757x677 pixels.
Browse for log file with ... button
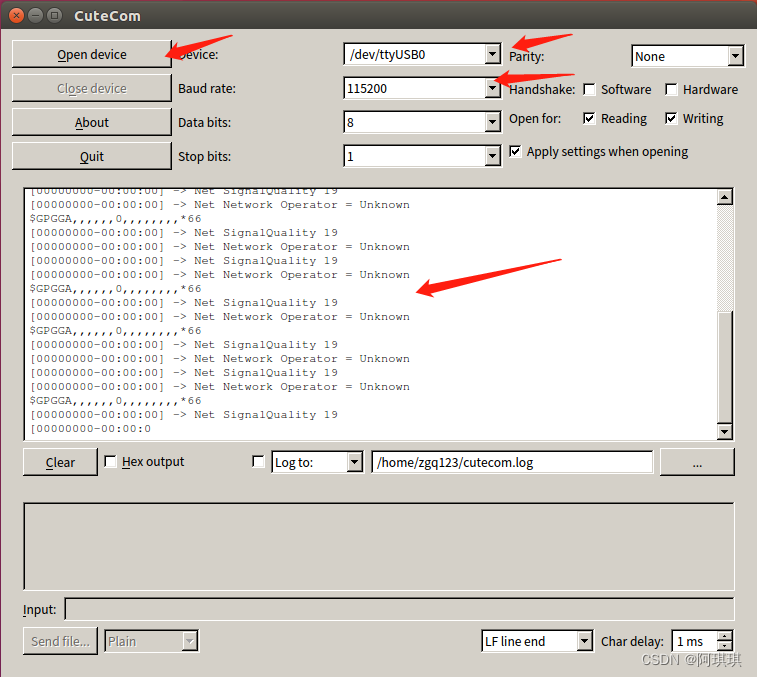point(697,462)
